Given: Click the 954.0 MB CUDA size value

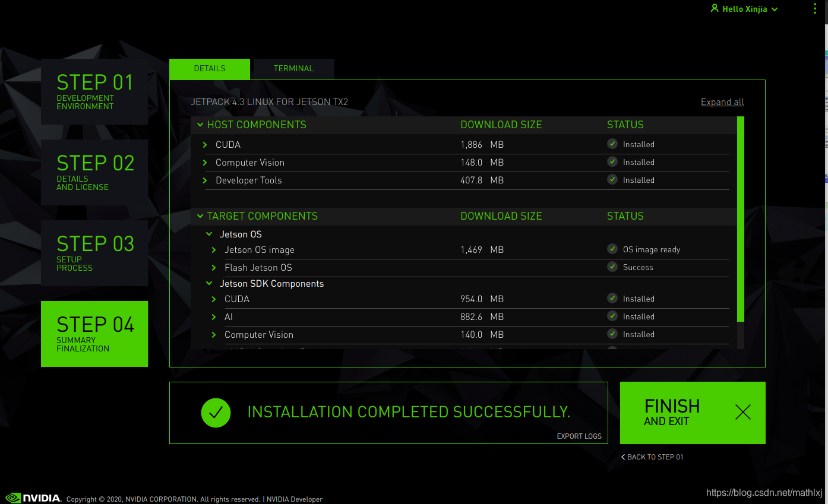Looking at the screenshot, I should tap(482, 299).
